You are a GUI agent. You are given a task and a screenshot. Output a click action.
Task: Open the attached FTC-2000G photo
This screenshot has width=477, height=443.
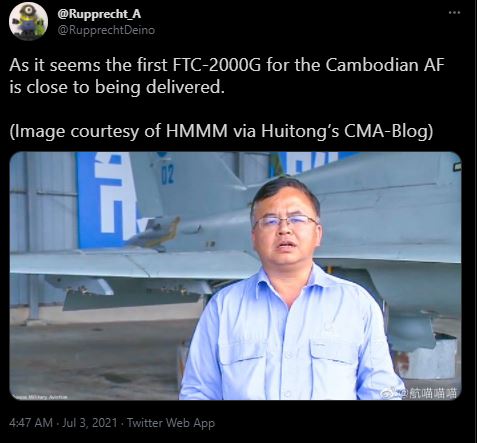coord(235,276)
